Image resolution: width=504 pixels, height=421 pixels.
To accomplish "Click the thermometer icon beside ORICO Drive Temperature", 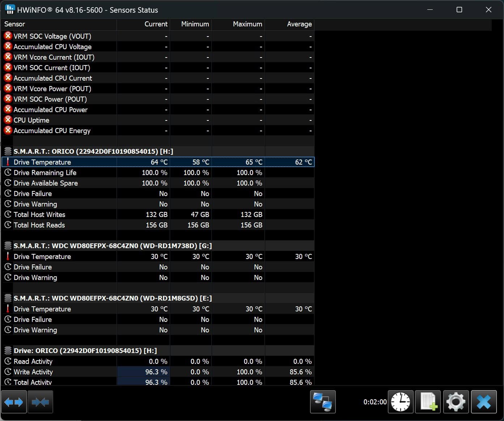I will pyautogui.click(x=8, y=162).
